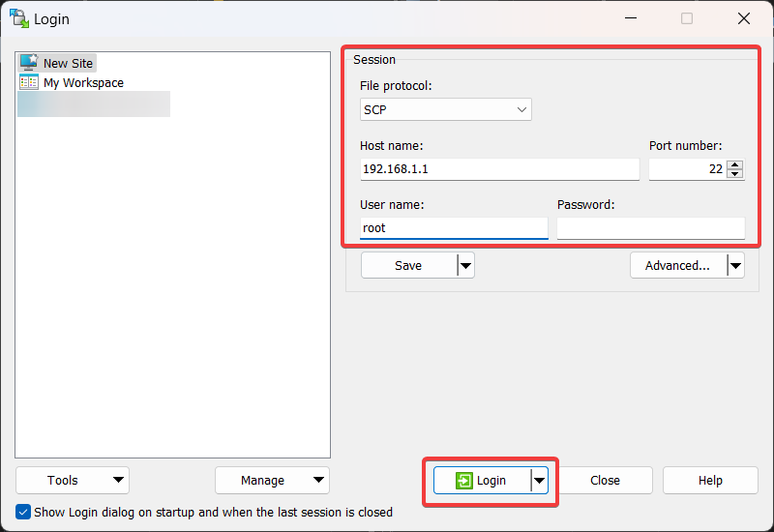
Task: Click into the Host name field
Action: coord(498,169)
